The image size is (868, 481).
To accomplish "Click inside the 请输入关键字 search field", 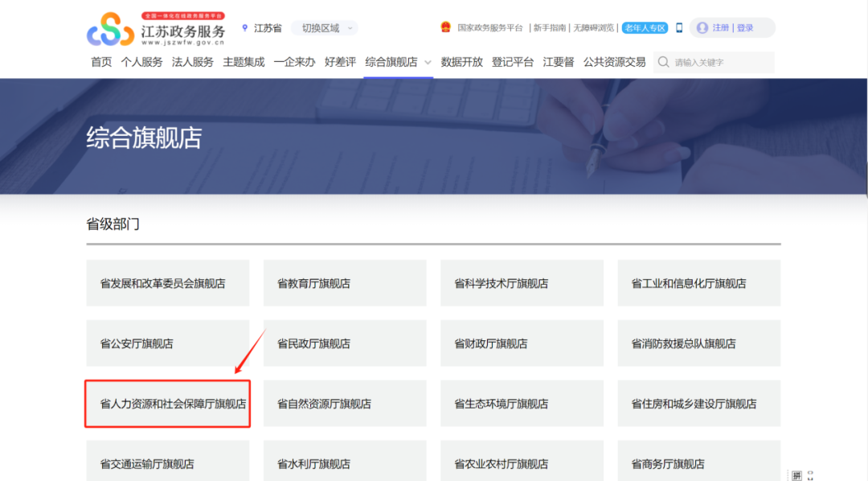I will coord(715,61).
